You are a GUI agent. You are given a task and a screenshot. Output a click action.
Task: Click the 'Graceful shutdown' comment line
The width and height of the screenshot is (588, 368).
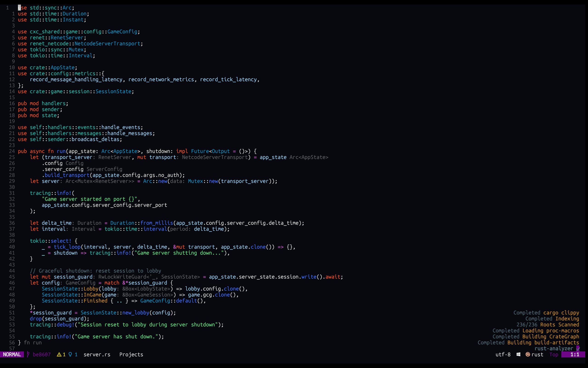pos(96,271)
